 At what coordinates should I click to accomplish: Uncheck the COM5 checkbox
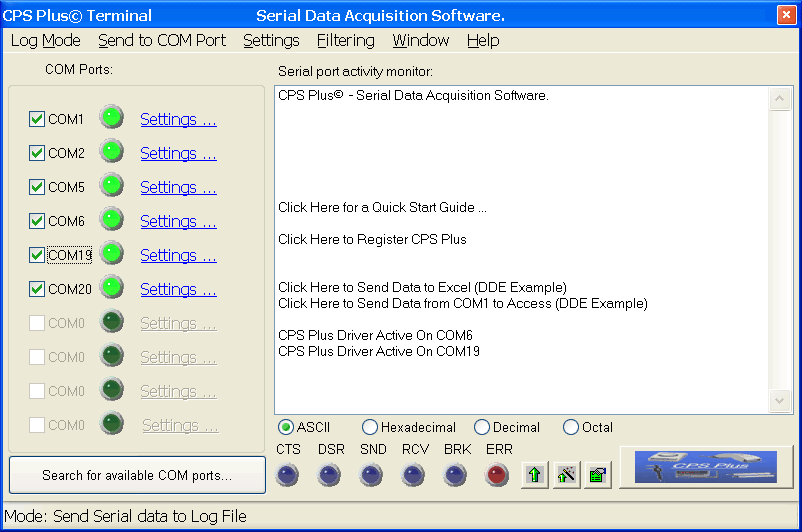pos(37,187)
